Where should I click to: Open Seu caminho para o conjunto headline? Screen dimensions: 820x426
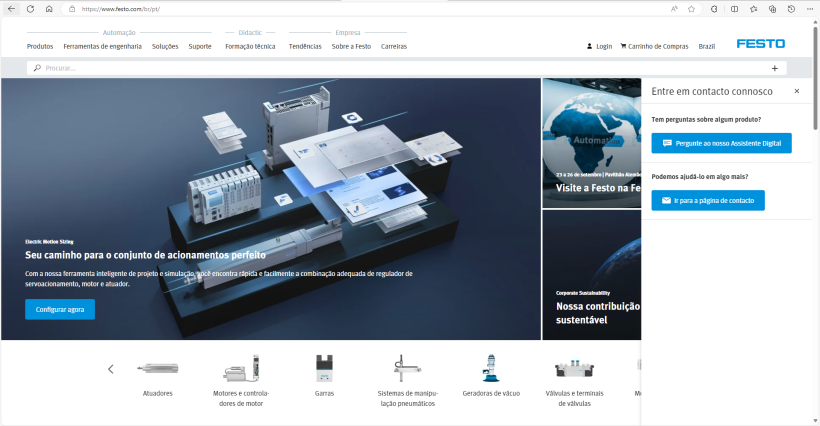145,255
